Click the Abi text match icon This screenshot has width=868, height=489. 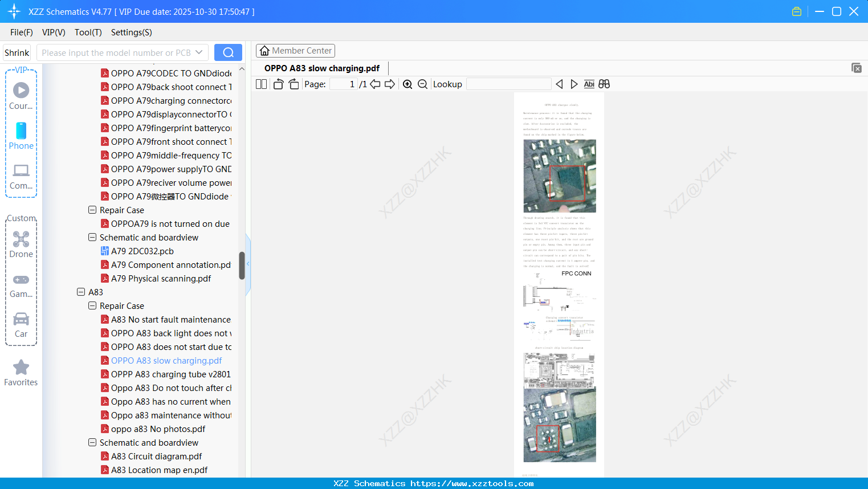pyautogui.click(x=589, y=84)
